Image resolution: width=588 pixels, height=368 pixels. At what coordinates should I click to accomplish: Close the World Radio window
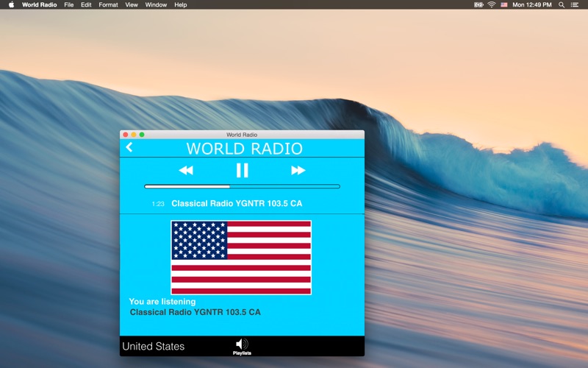point(126,135)
